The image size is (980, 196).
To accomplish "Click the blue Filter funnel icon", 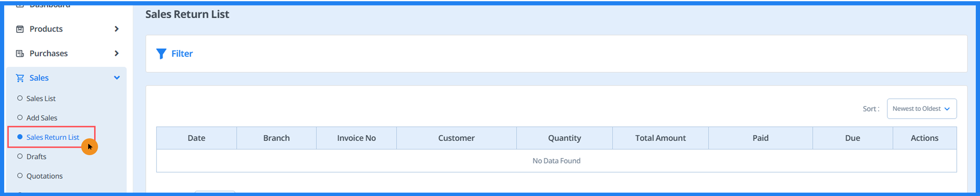I will 161,54.
